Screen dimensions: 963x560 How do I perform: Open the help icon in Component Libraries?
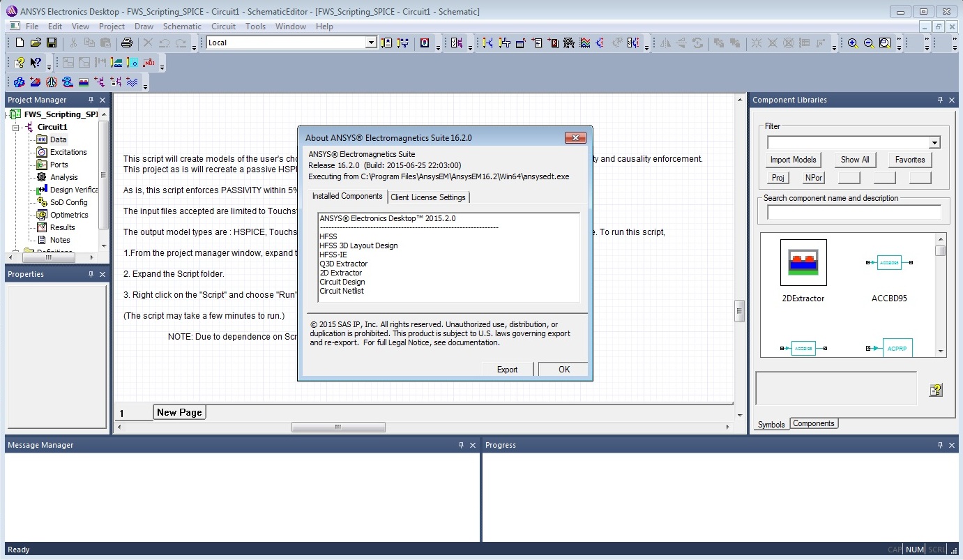(x=936, y=390)
